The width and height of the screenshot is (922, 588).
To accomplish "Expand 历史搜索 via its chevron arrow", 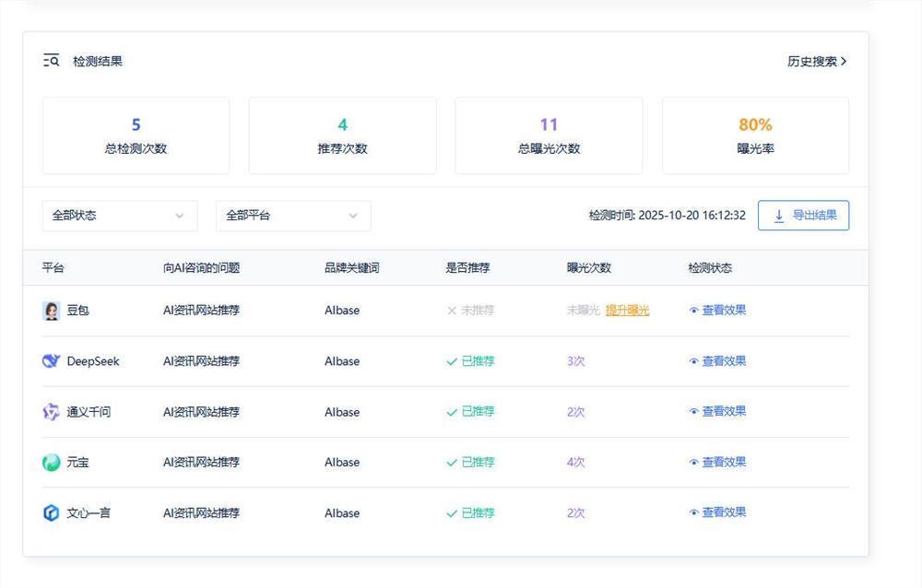I will [844, 62].
